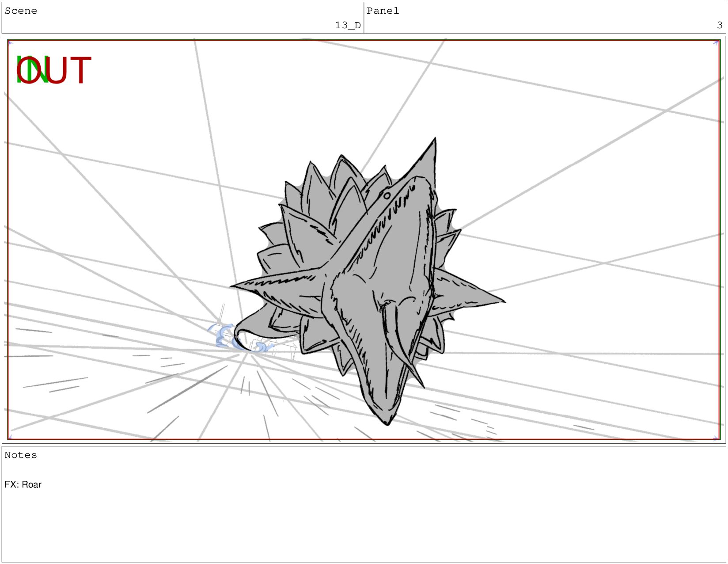
Task: Select the FX: Roar note text
Action: pyautogui.click(x=23, y=484)
